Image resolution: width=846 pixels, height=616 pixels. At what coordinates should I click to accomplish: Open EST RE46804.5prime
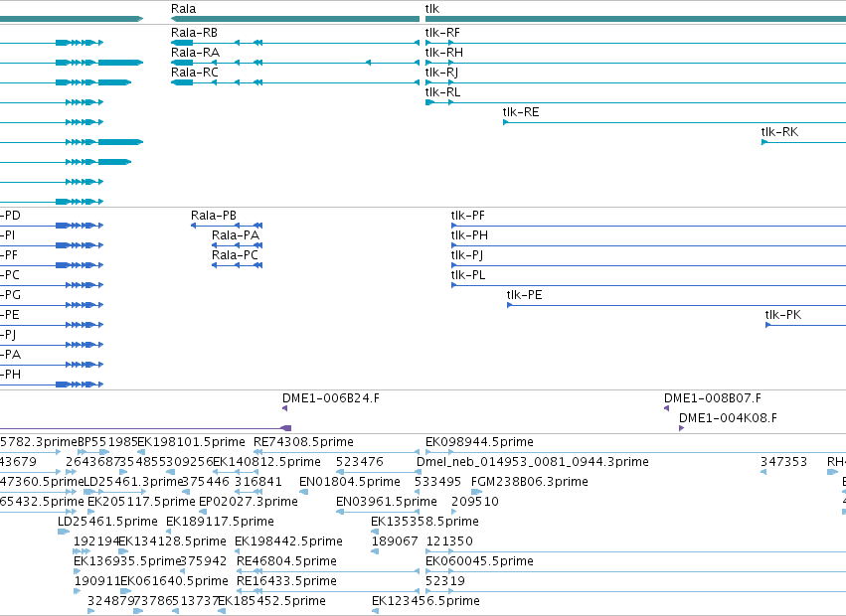(x=287, y=562)
